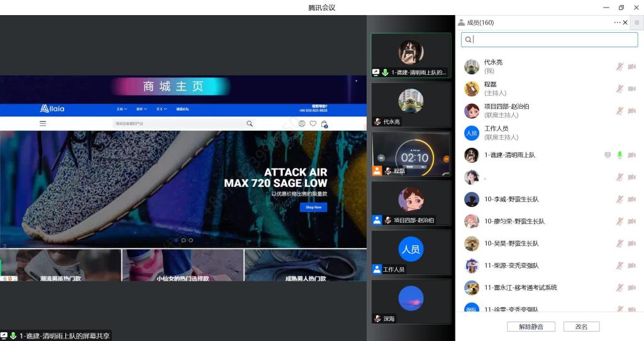Toggle the microphone icon in the 程磊 host row
The width and height of the screenshot is (644, 341).
point(619,89)
